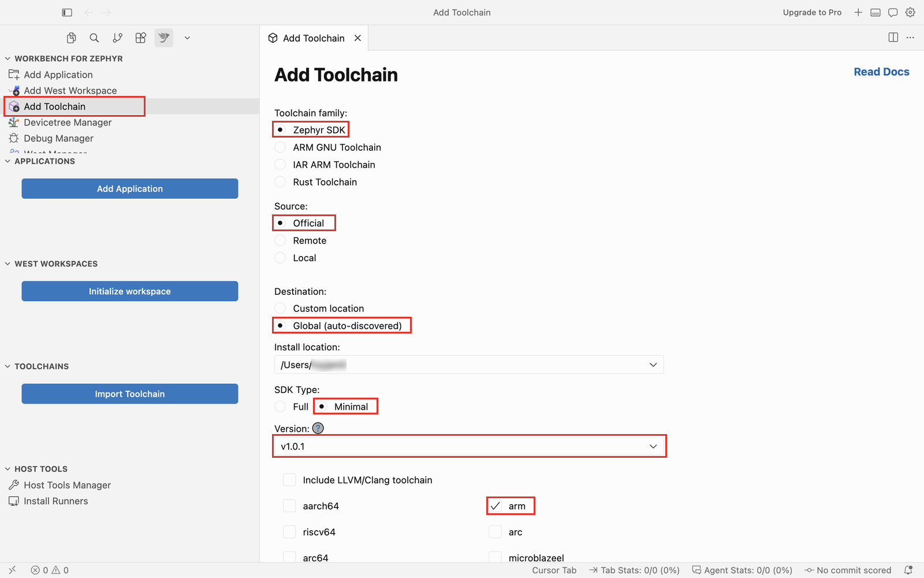Click the blue Add Application button
This screenshot has height=578, width=924.
(x=130, y=188)
